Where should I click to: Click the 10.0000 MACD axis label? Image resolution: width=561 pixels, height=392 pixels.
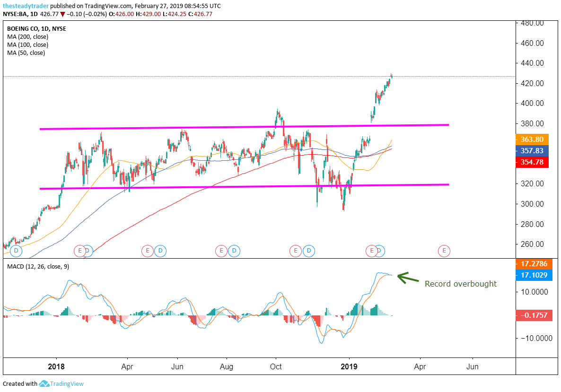(534, 292)
